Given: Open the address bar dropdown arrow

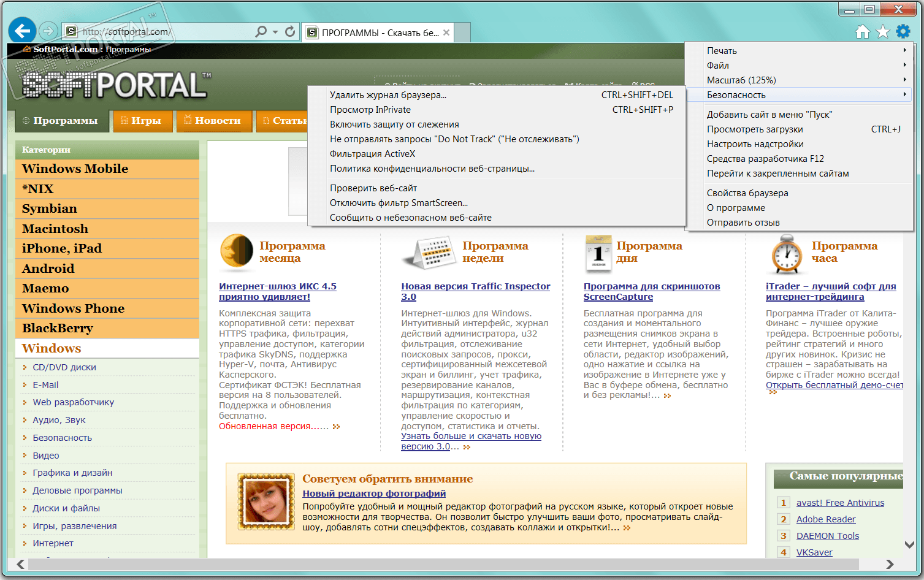Looking at the screenshot, I should (x=275, y=32).
